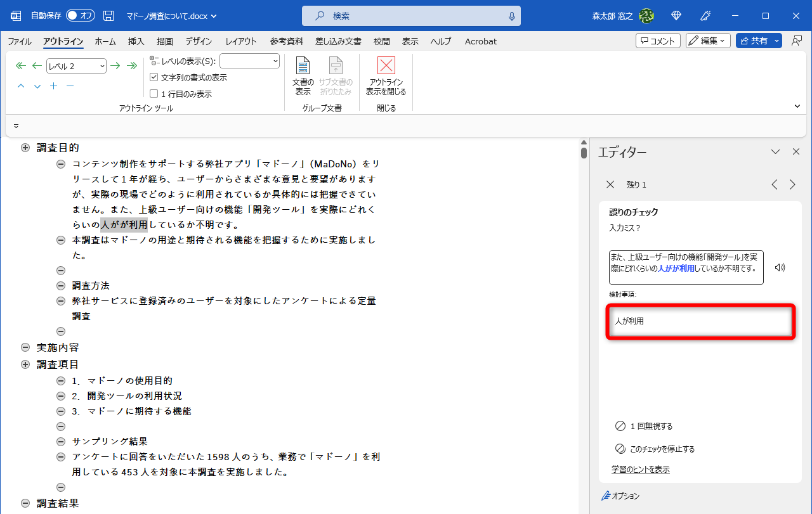The height and width of the screenshot is (514, 812).
Task: Uncheck 文字列の書式の表示
Action: point(154,77)
